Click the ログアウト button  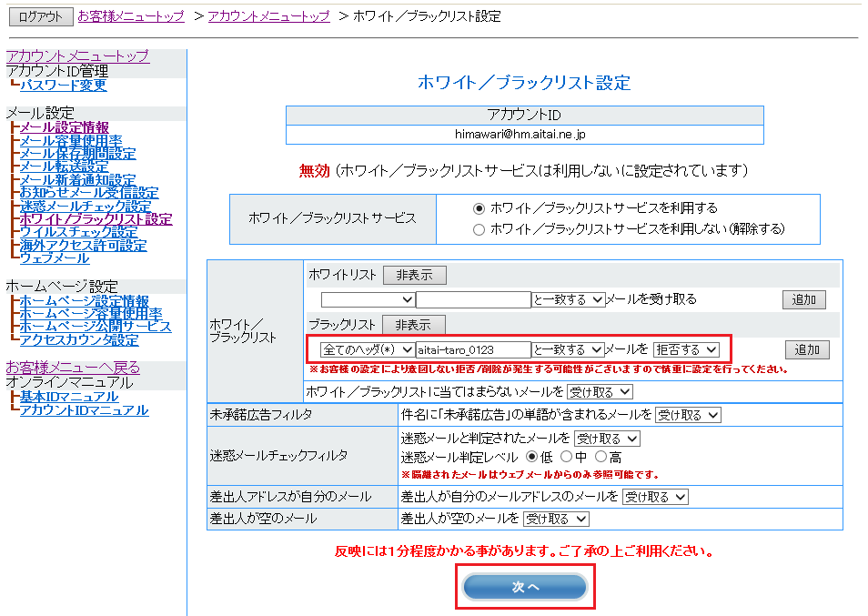[x=41, y=16]
